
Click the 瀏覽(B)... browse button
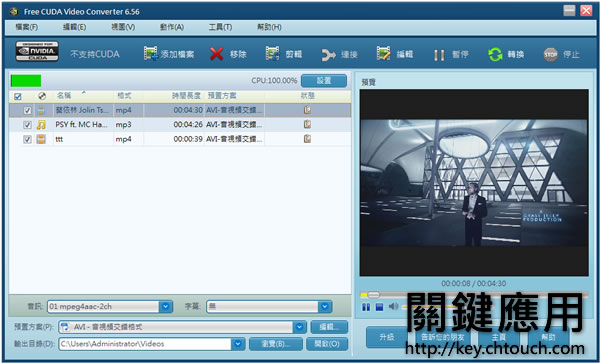(x=276, y=344)
